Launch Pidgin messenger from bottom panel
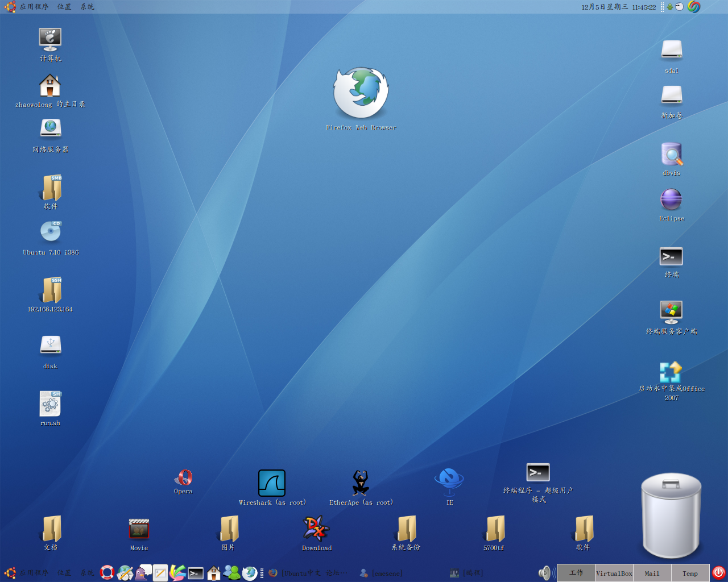The width and height of the screenshot is (728, 582). coord(143,572)
